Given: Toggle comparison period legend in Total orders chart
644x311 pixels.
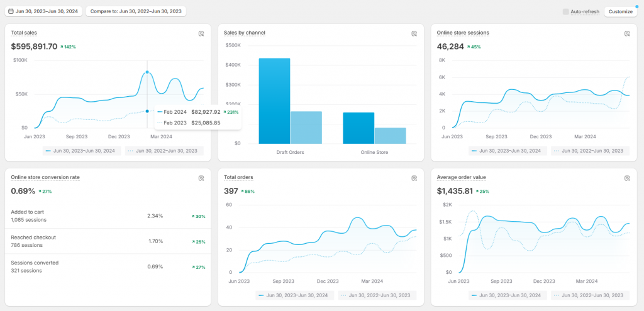Looking at the screenshot, I should pos(377,295).
